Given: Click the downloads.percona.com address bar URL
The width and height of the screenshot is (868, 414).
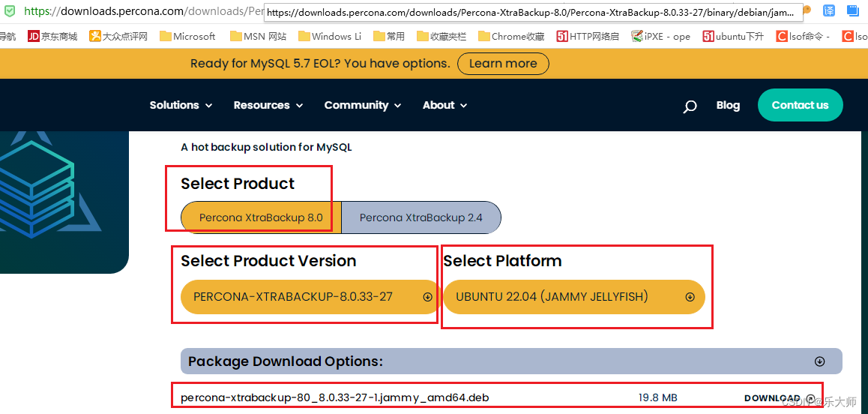Looking at the screenshot, I should (x=143, y=11).
